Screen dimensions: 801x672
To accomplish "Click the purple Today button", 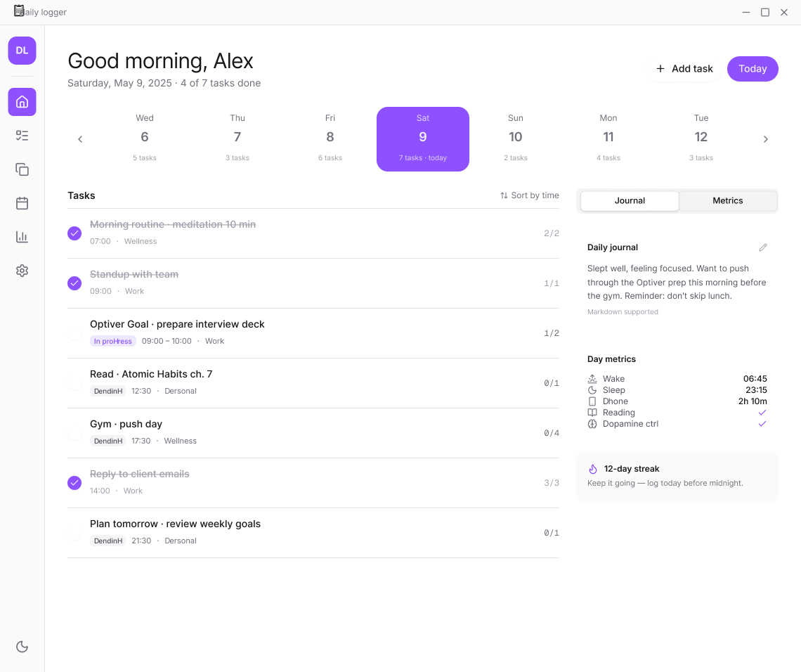I will point(753,68).
